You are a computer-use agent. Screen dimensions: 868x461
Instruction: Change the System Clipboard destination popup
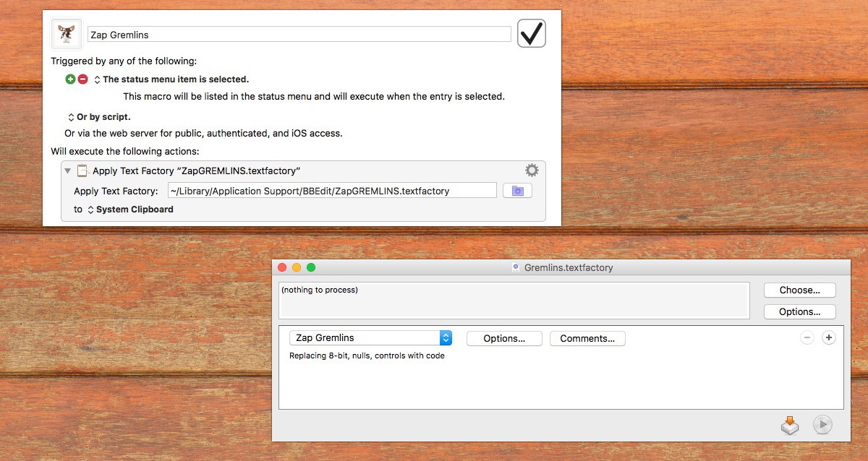tap(130, 210)
